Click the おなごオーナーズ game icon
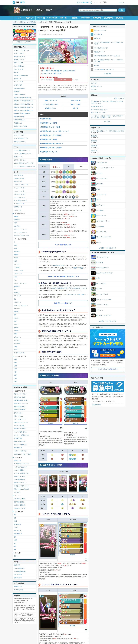Image resolution: width=138 pixels, height=644 pixels. 93,232
